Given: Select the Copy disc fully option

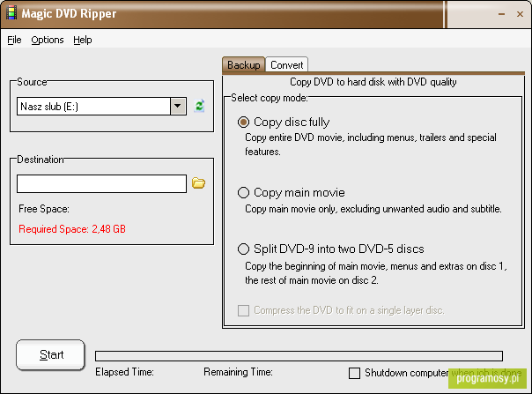Looking at the screenshot, I should click(x=243, y=122).
